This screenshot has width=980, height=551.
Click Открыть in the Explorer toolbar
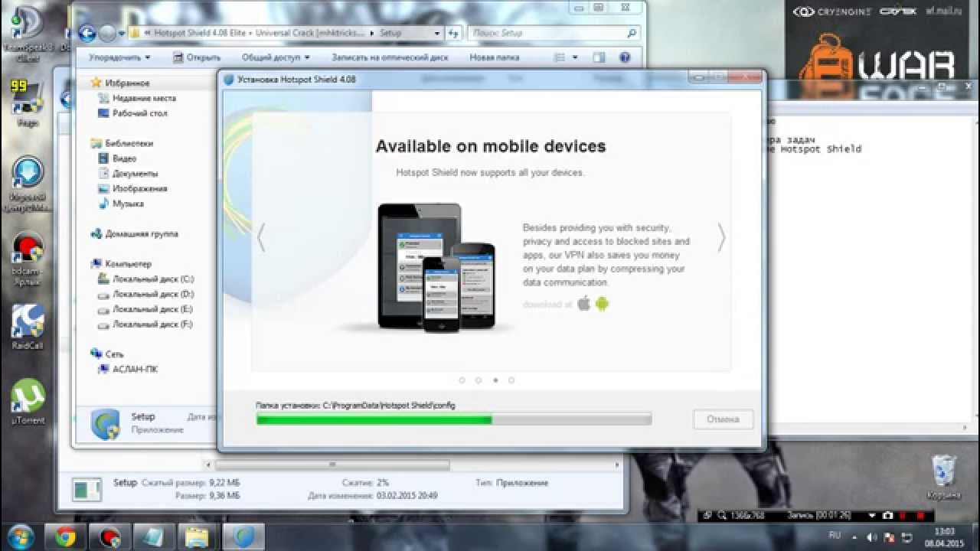tap(197, 57)
